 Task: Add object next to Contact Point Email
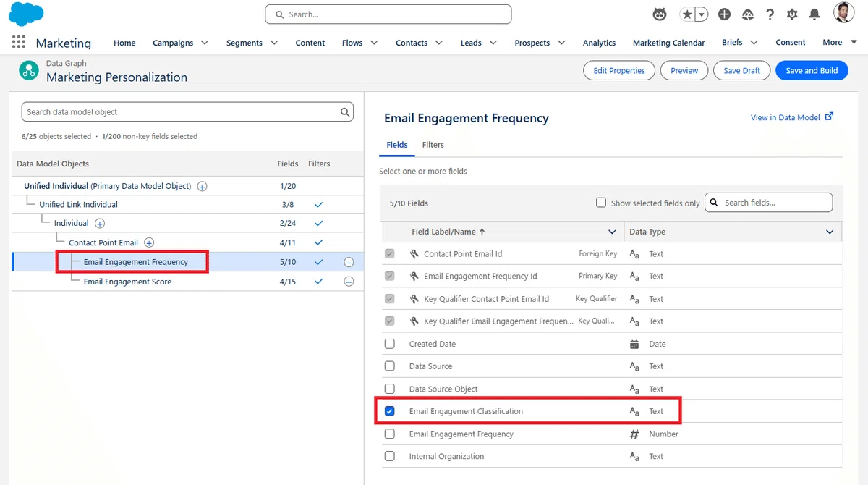pyautogui.click(x=149, y=242)
